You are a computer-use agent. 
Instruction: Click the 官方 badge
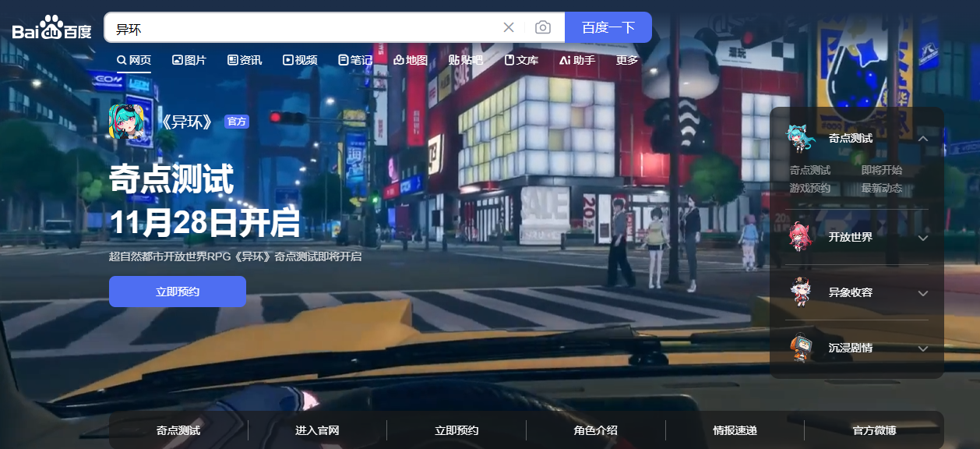point(237,122)
